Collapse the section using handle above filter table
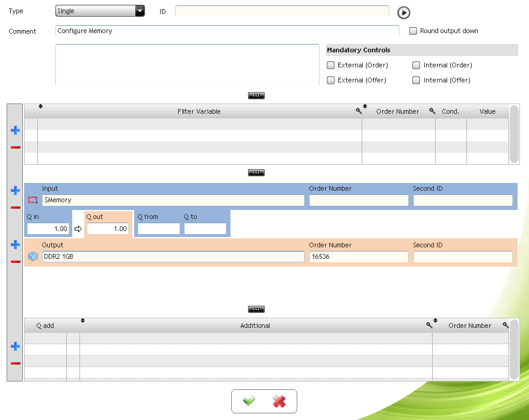This screenshot has height=420, width=529. pos(256,96)
